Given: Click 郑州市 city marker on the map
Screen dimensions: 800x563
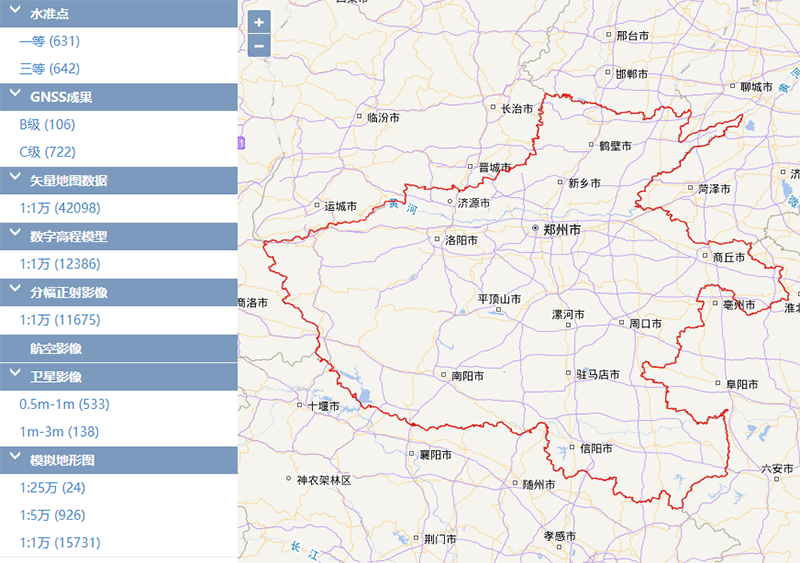Looking at the screenshot, I should pyautogui.click(x=536, y=229).
